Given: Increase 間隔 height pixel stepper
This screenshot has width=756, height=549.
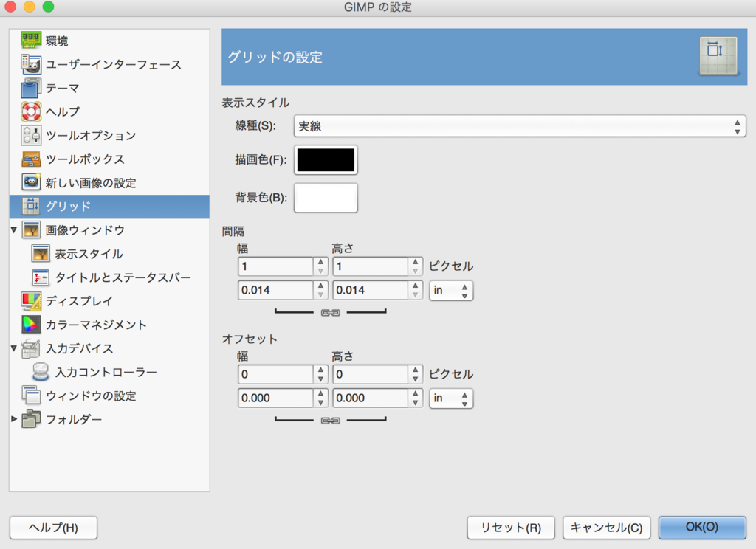Looking at the screenshot, I should tap(415, 262).
